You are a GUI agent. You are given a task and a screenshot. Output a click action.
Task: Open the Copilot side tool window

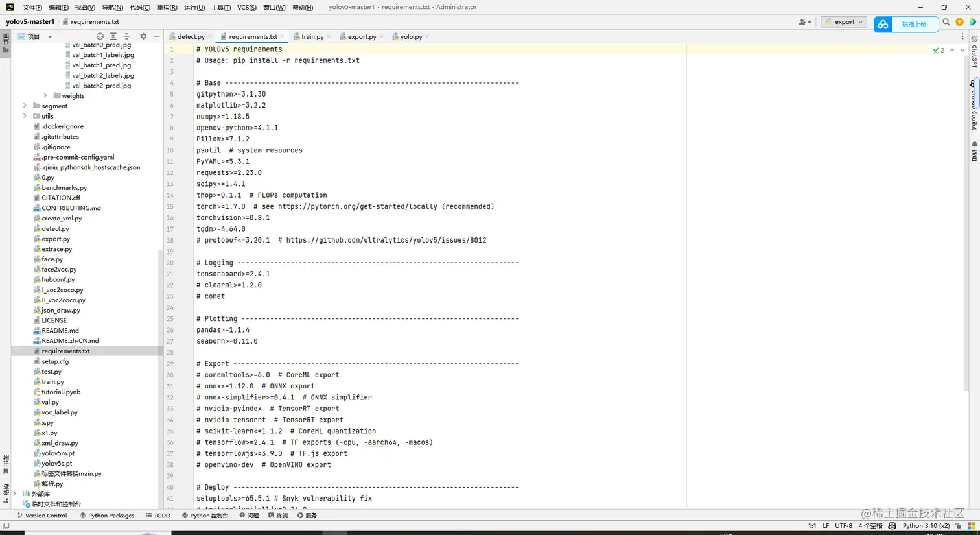pyautogui.click(x=974, y=105)
